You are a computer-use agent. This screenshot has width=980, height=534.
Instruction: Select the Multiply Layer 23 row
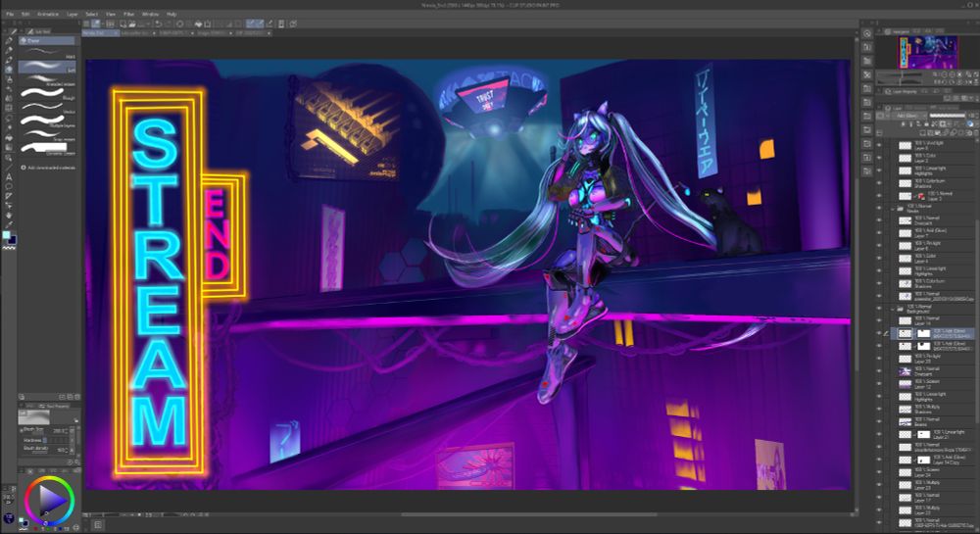tap(933, 485)
